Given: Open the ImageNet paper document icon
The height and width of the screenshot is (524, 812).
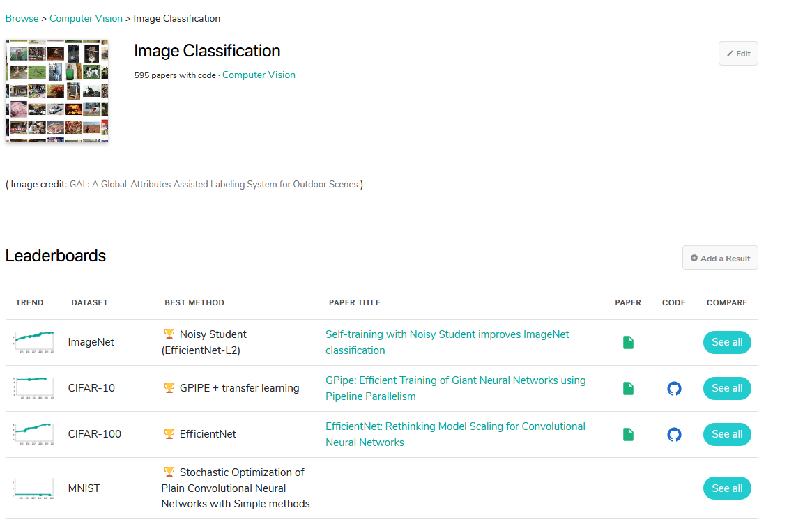Looking at the screenshot, I should coord(628,342).
